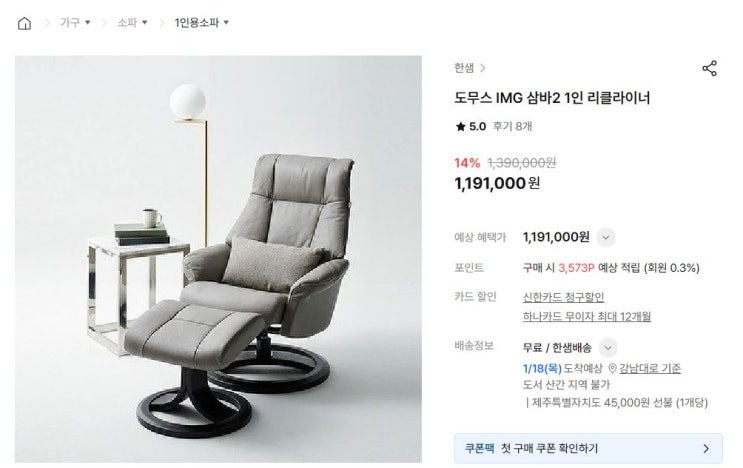
Task: Click the 1,191,000원 sale price
Action: click(497, 183)
